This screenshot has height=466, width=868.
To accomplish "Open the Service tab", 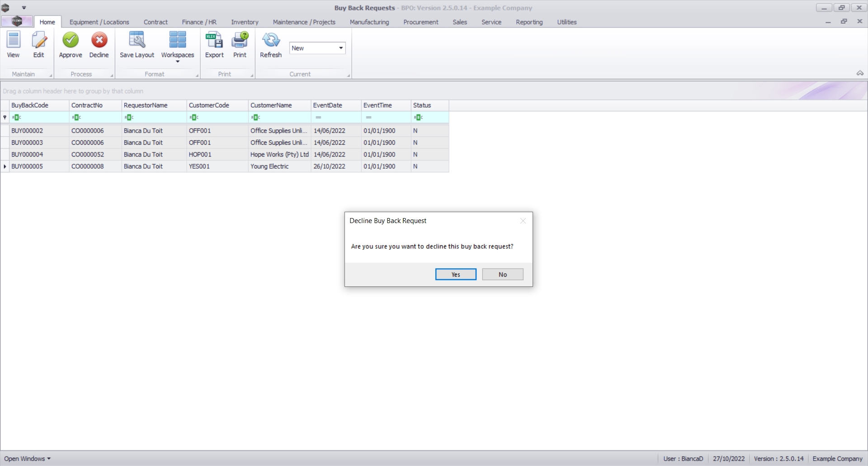I will [491, 22].
